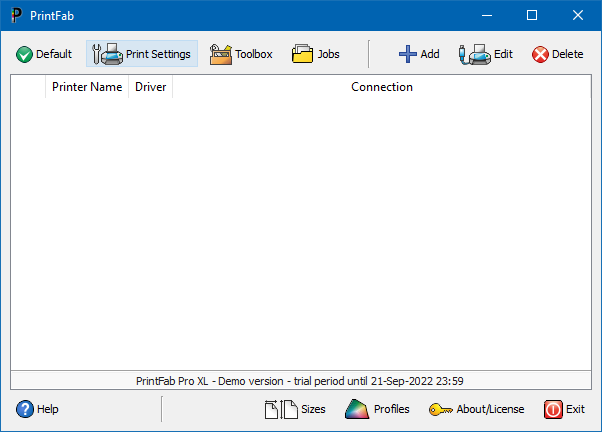602x432 pixels.
Task: Sort by Driver column header
Action: click(x=150, y=87)
